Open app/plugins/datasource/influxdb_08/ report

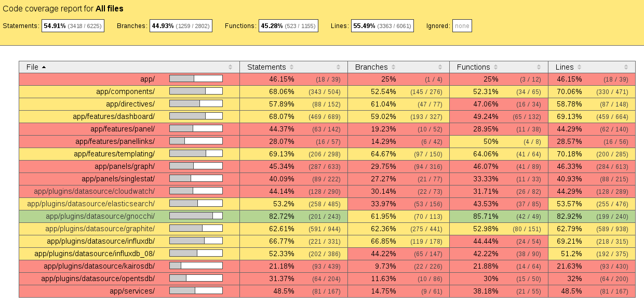pos(95,254)
